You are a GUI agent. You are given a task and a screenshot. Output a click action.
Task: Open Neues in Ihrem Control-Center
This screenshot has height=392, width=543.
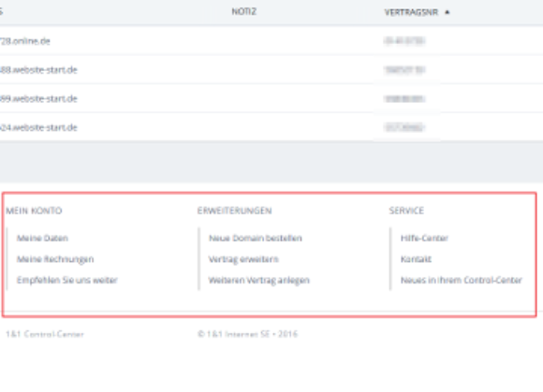462,280
